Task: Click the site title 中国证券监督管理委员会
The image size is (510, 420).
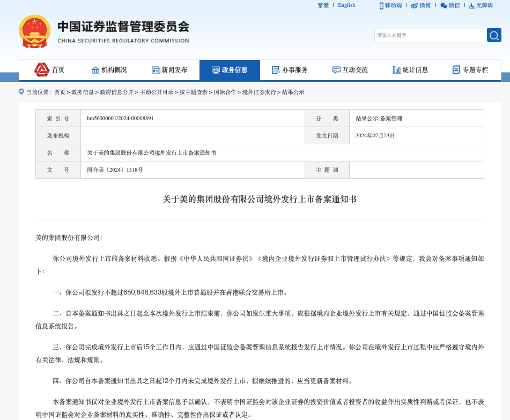Action: (123, 27)
